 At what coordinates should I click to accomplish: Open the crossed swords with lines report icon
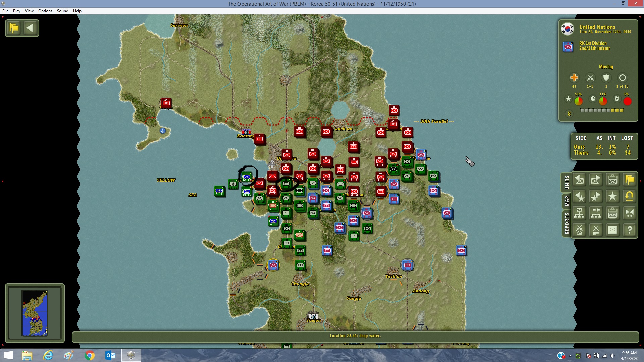(x=596, y=230)
